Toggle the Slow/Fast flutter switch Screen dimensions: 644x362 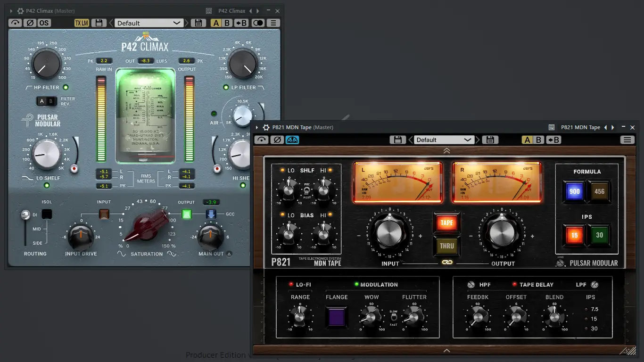click(394, 318)
